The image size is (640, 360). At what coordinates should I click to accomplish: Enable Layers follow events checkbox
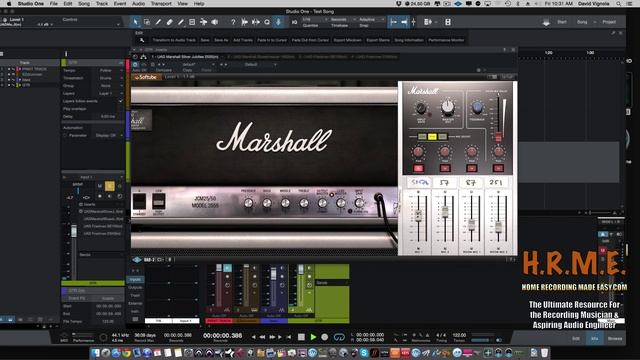click(x=120, y=101)
